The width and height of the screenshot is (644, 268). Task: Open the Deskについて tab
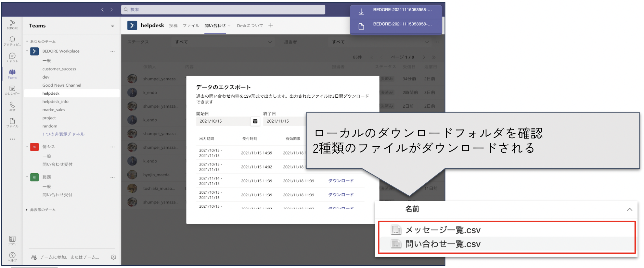(x=250, y=26)
